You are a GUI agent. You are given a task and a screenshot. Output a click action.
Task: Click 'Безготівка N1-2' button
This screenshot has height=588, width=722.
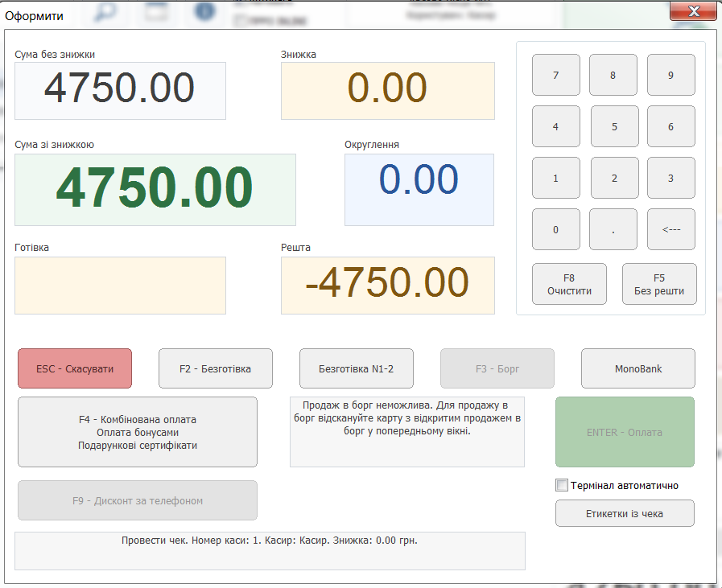[357, 368]
